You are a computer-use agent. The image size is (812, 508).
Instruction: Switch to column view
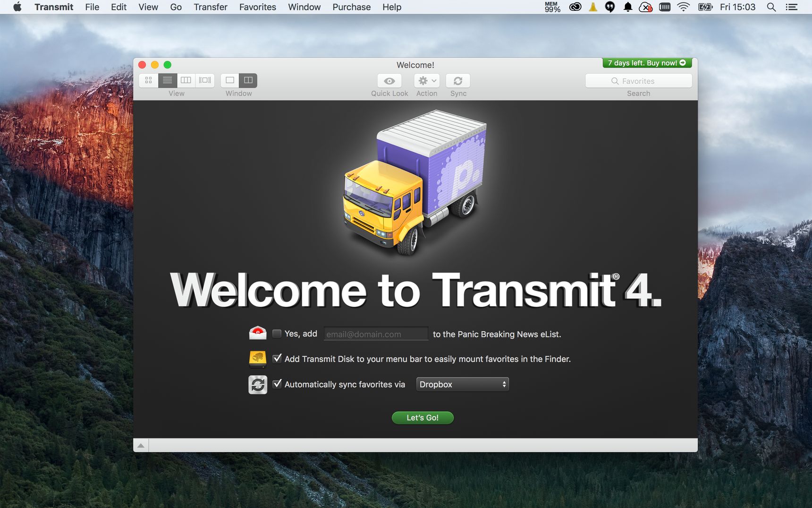click(186, 80)
